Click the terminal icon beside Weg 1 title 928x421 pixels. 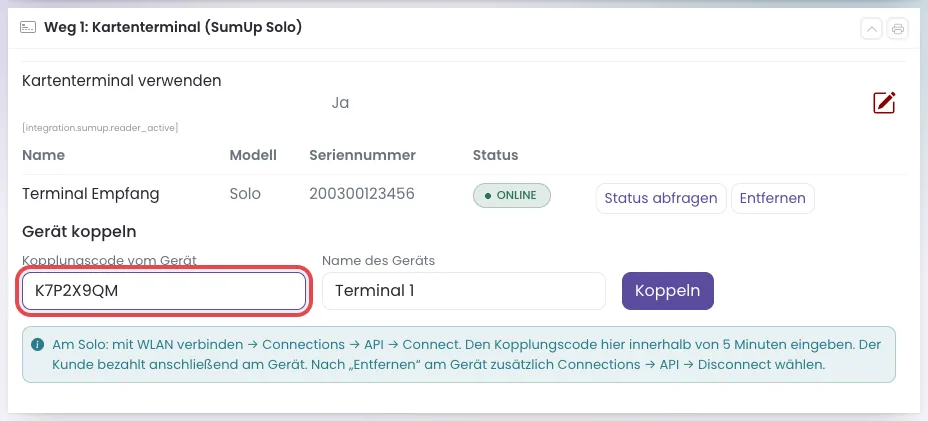[x=28, y=28]
